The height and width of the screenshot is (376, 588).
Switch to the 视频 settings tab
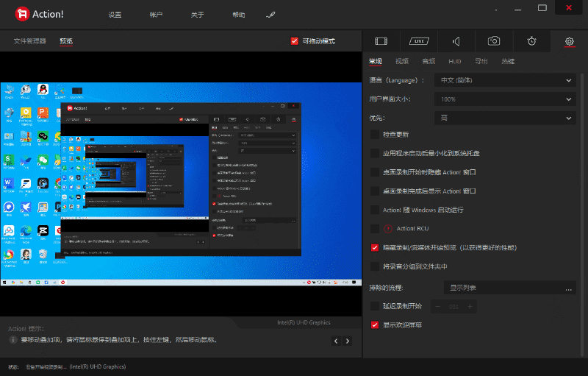pyautogui.click(x=401, y=61)
